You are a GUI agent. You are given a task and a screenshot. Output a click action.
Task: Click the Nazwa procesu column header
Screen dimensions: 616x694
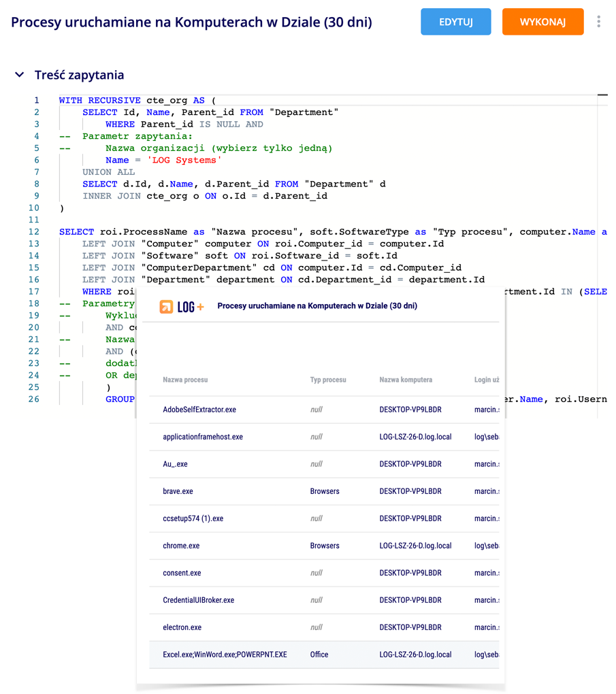[185, 380]
